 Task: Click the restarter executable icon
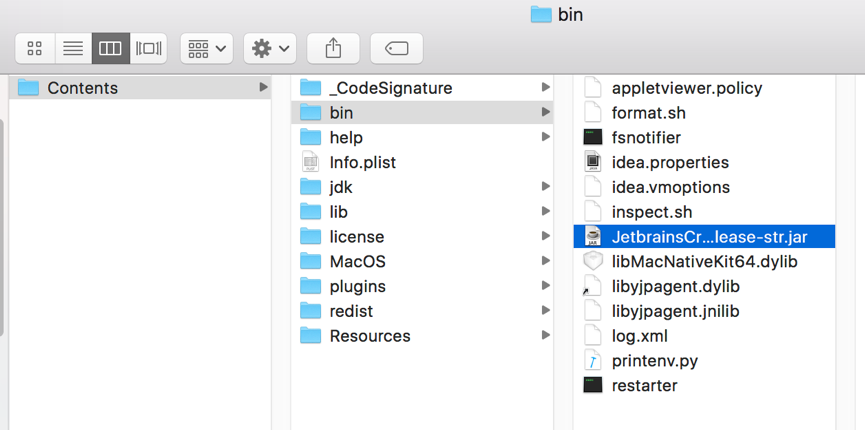(x=592, y=385)
